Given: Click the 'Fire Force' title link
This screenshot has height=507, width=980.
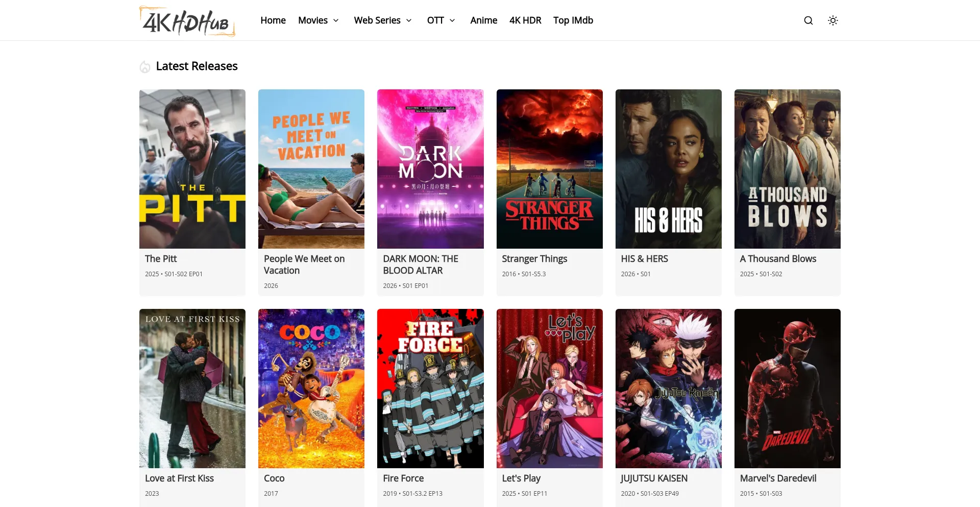Looking at the screenshot, I should 403,478.
